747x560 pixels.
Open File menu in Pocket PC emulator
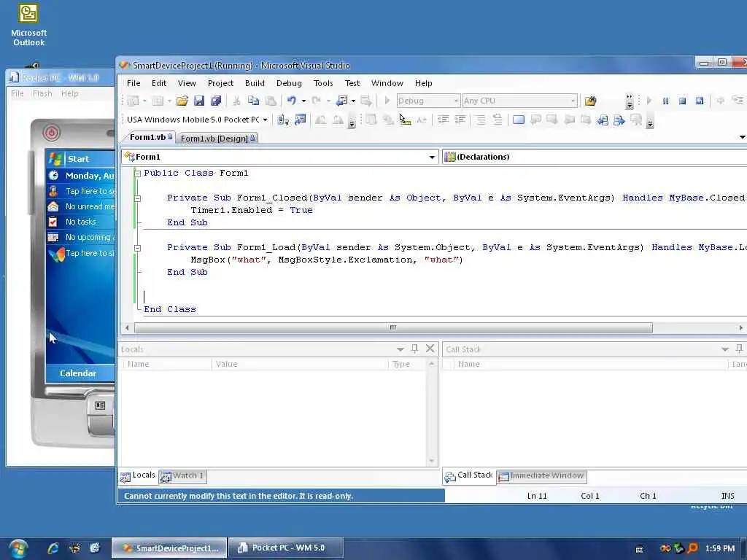point(18,93)
